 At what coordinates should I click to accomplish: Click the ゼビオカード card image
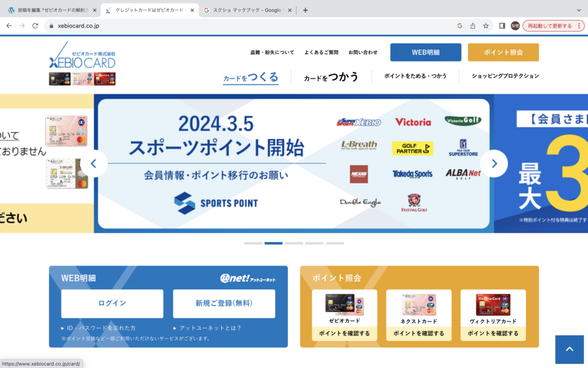[345, 305]
